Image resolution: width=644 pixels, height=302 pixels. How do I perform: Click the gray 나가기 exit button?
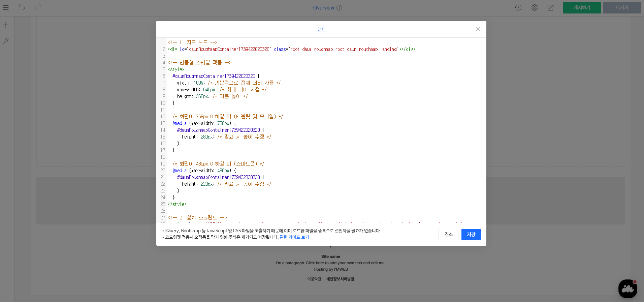coord(622,8)
